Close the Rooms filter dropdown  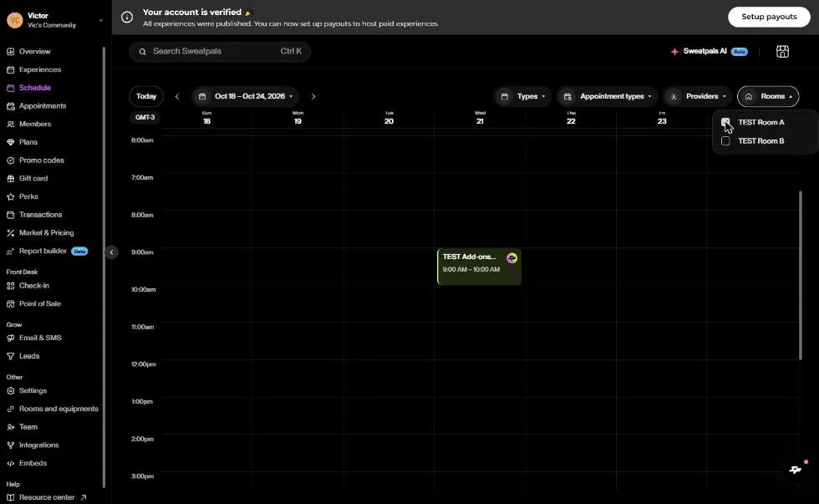(x=768, y=96)
